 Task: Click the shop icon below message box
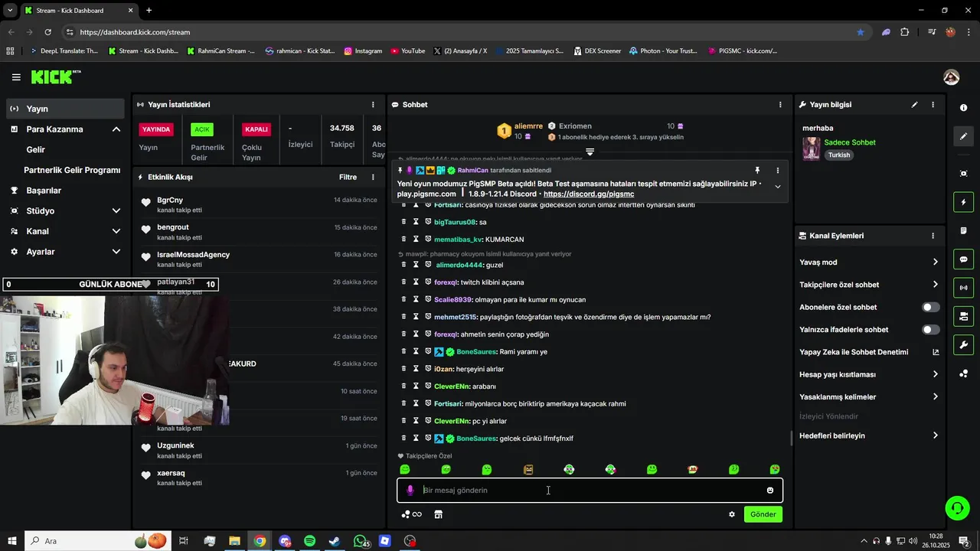coord(439,514)
